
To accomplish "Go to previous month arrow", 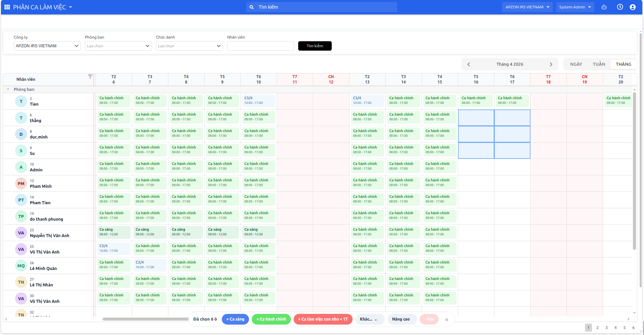I will pos(469,64).
